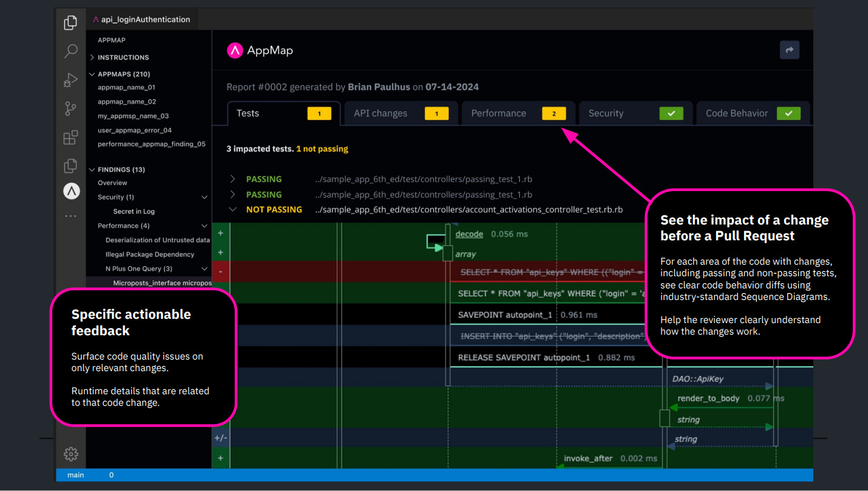The height and width of the screenshot is (491, 868).
Task: Open the additional views ellipsis in activity bar
Action: click(71, 216)
